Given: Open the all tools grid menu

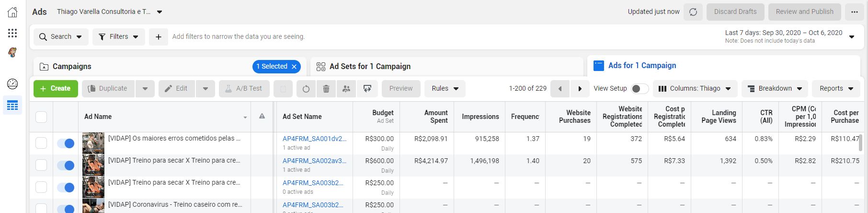Looking at the screenshot, I should [x=12, y=33].
